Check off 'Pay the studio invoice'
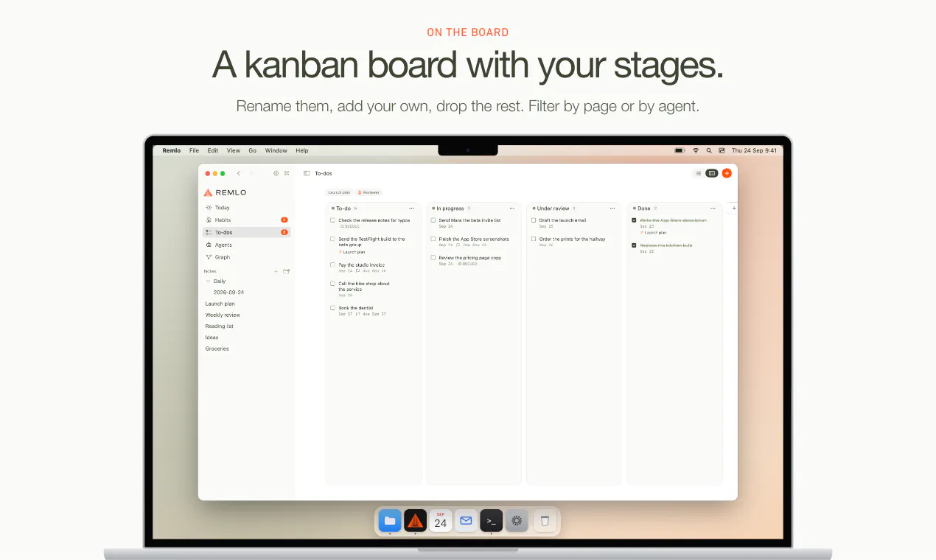The height and width of the screenshot is (560, 936). click(x=332, y=265)
